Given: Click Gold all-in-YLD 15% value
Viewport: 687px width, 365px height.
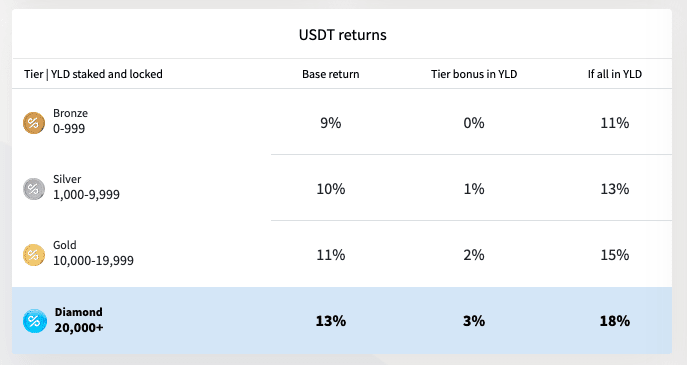Looking at the screenshot, I should pos(615,255).
